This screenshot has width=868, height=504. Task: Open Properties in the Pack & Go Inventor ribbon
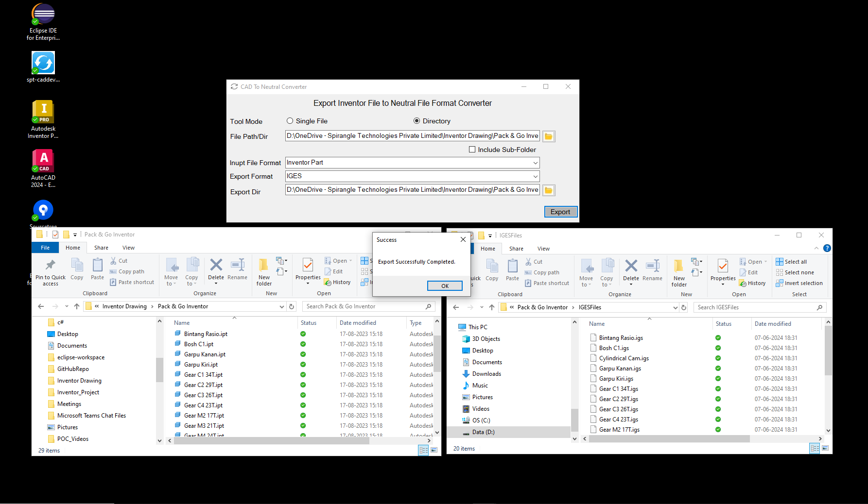click(308, 271)
